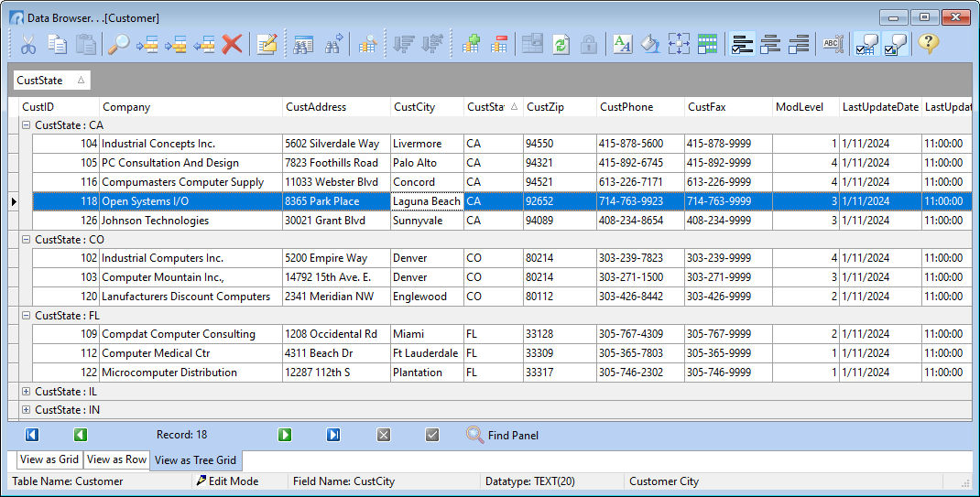980x497 pixels.
Task: Switch to the View as Row tab
Action: tap(116, 459)
